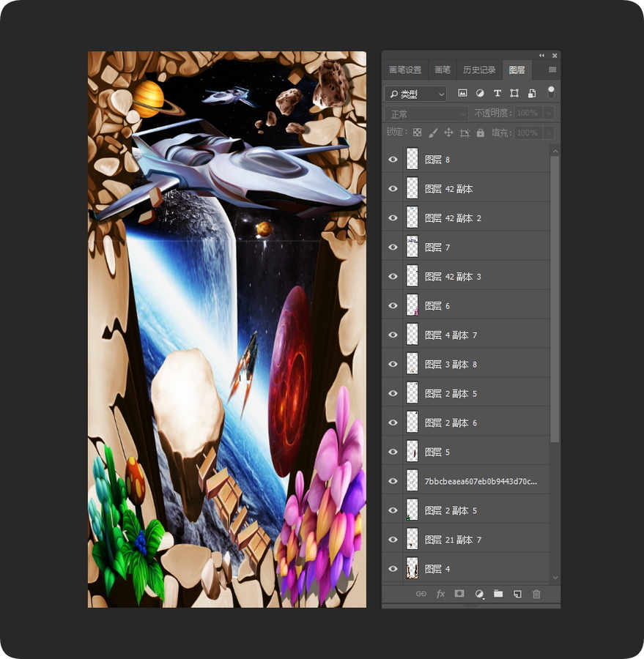Viewport: 644px width, 659px height.
Task: Select layer name 图层 3 副本 8
Action: [x=451, y=365]
